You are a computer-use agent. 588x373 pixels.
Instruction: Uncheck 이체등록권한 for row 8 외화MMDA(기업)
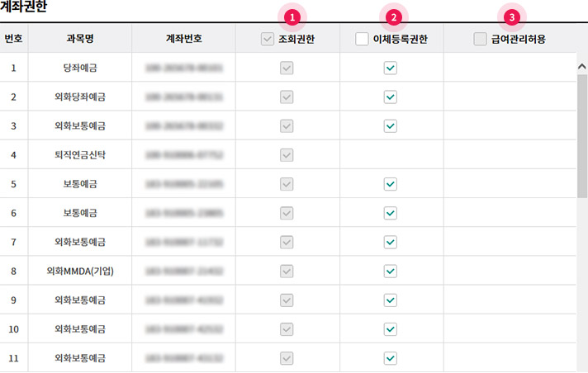[391, 271]
